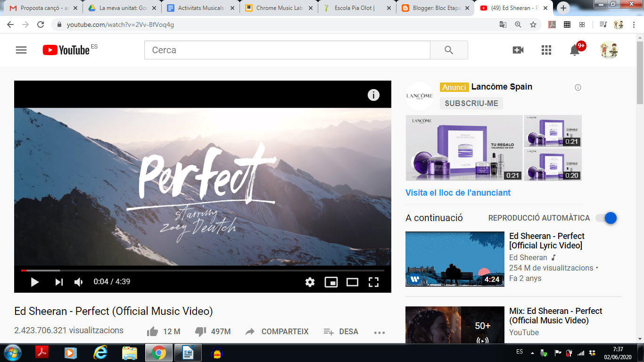The image size is (644, 362).
Task: Open Internet Explorer from the taskbar
Action: (100, 353)
